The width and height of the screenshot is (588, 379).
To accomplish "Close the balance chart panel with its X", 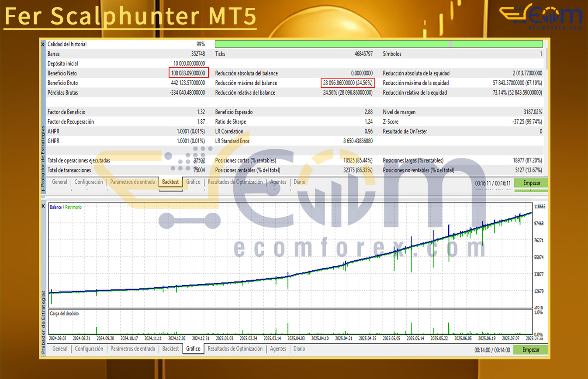I will pos(43,206).
